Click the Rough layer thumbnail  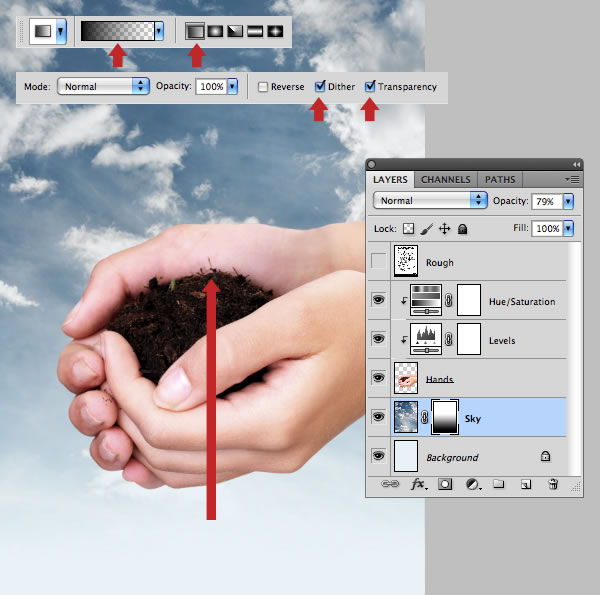[406, 261]
